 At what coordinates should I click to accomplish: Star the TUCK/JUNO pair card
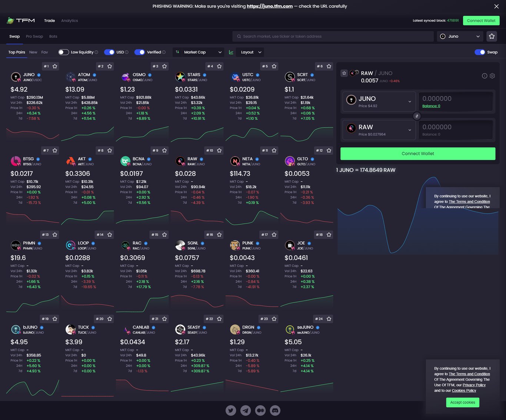click(x=110, y=319)
